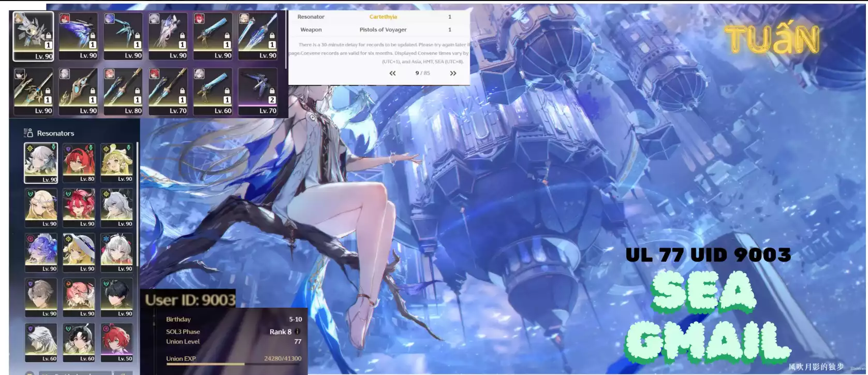Screen dimensions: 868x375
Task: Open the info icon beside Rank 8
Action: click(x=298, y=331)
